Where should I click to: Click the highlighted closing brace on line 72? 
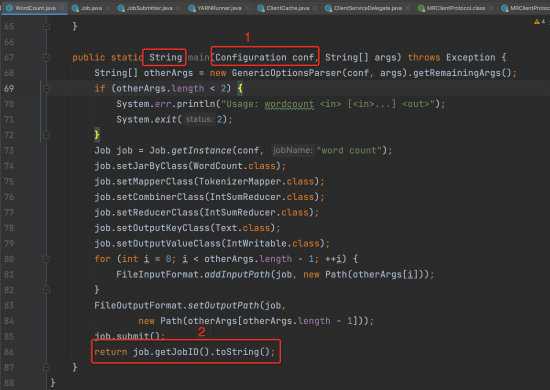point(97,135)
